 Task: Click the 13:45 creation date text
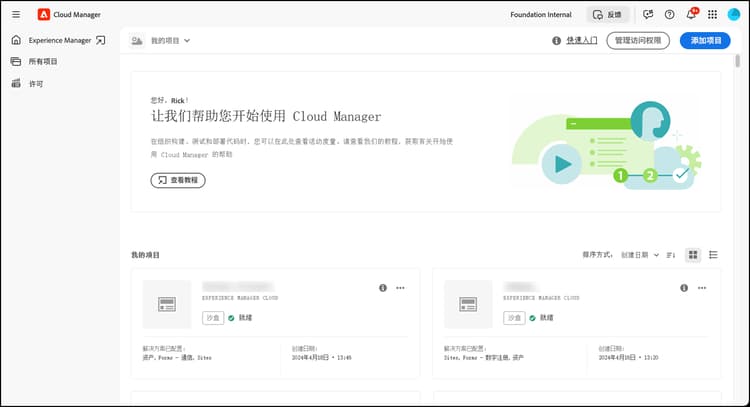(321, 357)
